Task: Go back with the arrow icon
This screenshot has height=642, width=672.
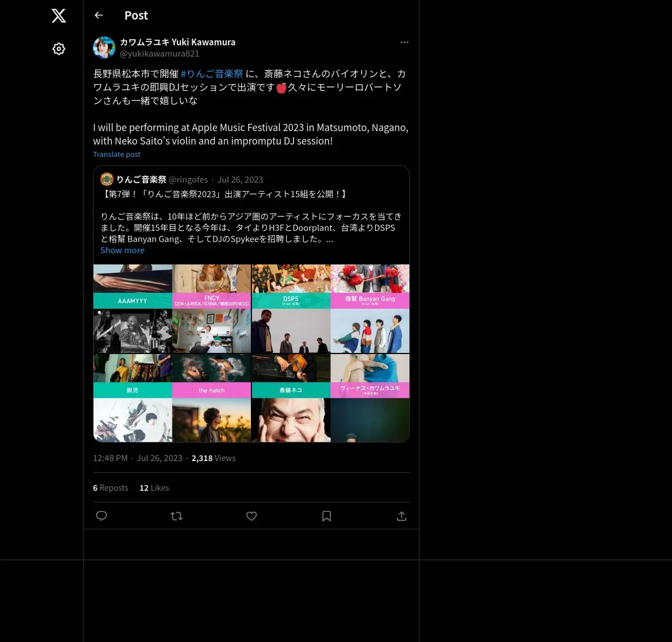Action: click(x=99, y=15)
